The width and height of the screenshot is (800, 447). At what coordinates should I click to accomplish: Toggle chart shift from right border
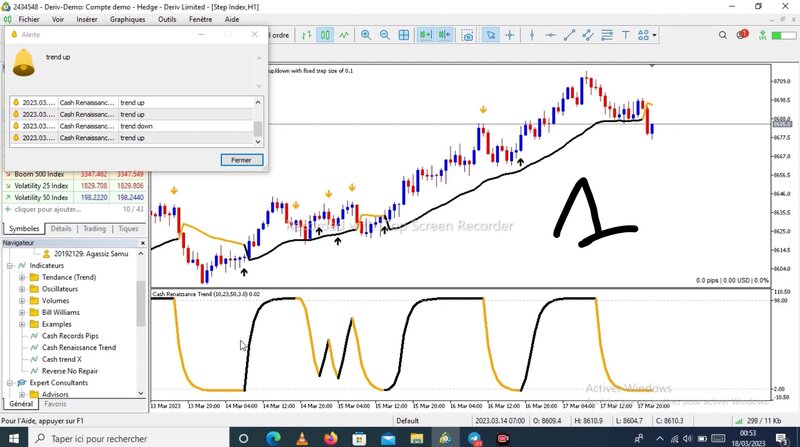click(x=444, y=35)
